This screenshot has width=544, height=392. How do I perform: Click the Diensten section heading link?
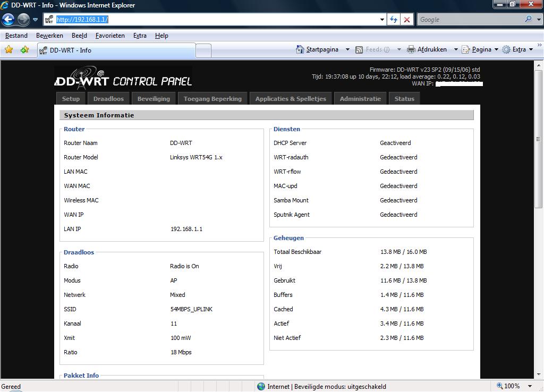click(x=286, y=129)
